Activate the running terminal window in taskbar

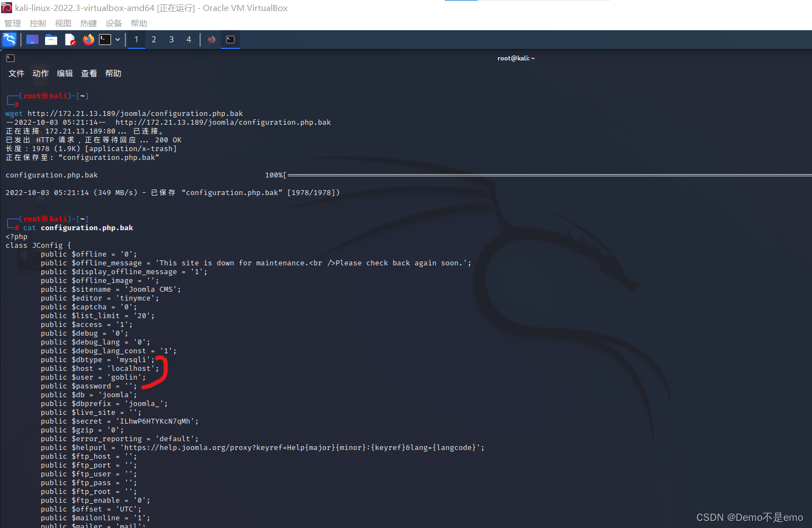[230, 40]
